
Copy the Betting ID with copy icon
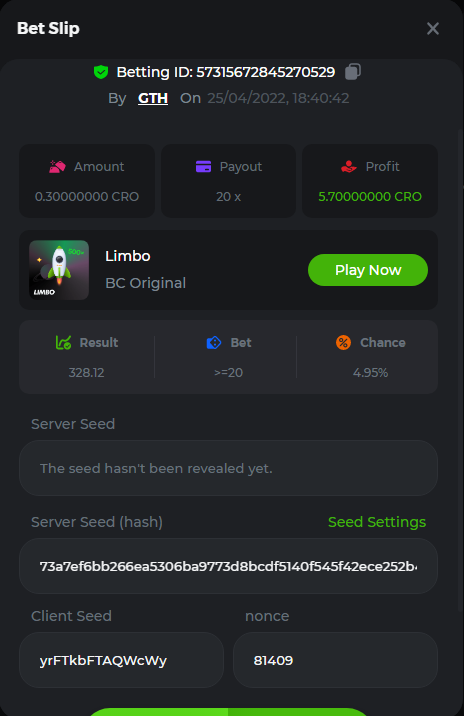click(x=353, y=72)
